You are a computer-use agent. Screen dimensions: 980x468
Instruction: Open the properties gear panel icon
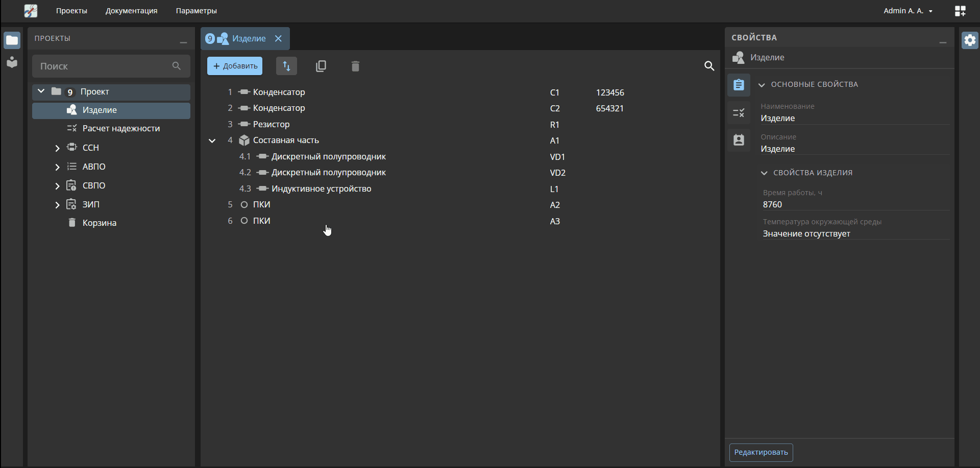970,40
